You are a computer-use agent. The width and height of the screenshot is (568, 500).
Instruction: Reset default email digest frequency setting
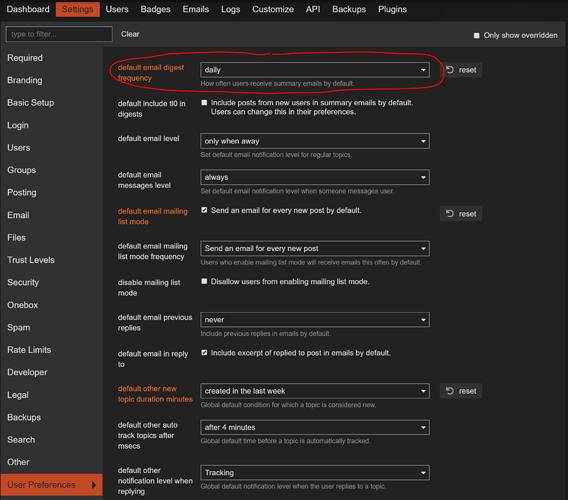(461, 70)
